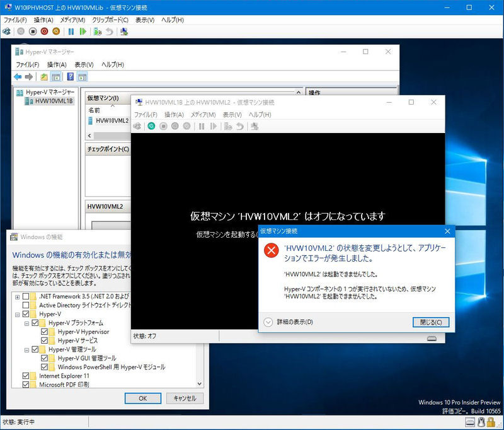This screenshot has height=430, width=504.
Task: Click OK in Windows の機能 dialog
Action: (143, 398)
